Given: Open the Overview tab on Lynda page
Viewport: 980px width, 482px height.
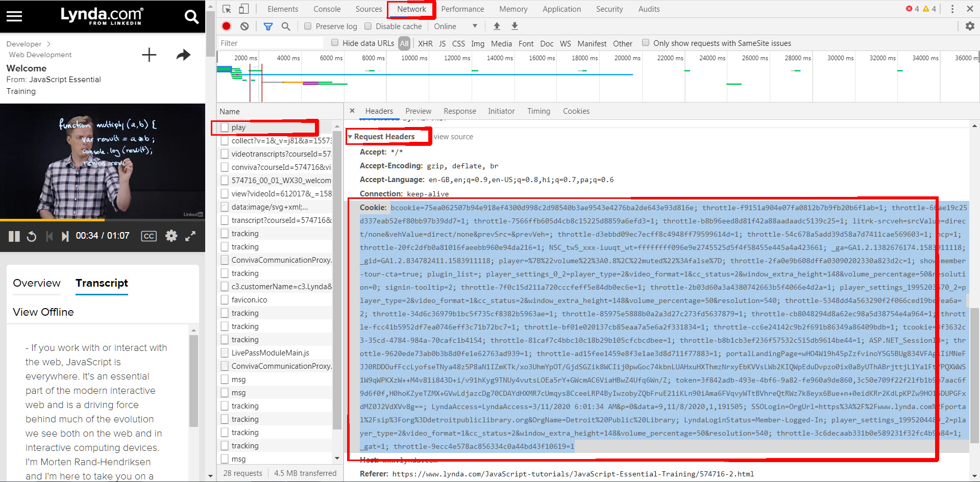Looking at the screenshot, I should [37, 283].
